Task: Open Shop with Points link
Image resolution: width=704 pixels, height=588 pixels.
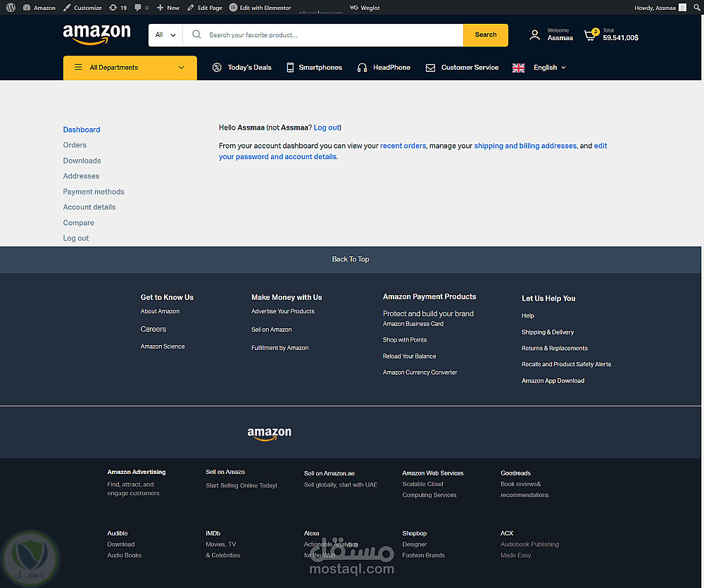Action: 405,340
